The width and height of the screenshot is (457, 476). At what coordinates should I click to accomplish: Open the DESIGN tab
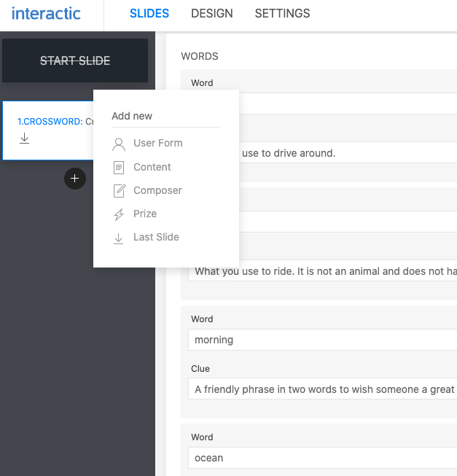coord(211,14)
